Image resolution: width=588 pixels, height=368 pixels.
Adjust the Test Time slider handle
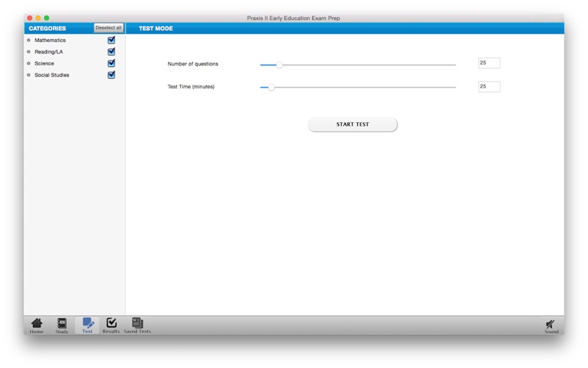(271, 88)
